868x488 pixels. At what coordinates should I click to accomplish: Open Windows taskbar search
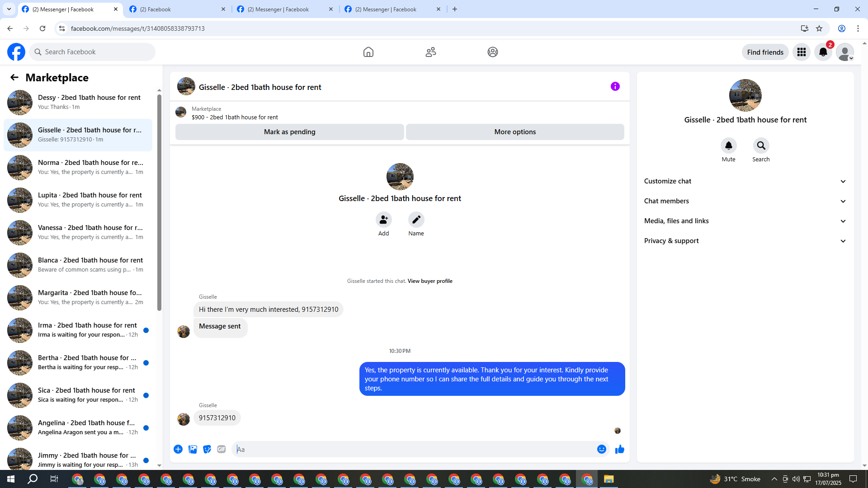[x=33, y=479]
